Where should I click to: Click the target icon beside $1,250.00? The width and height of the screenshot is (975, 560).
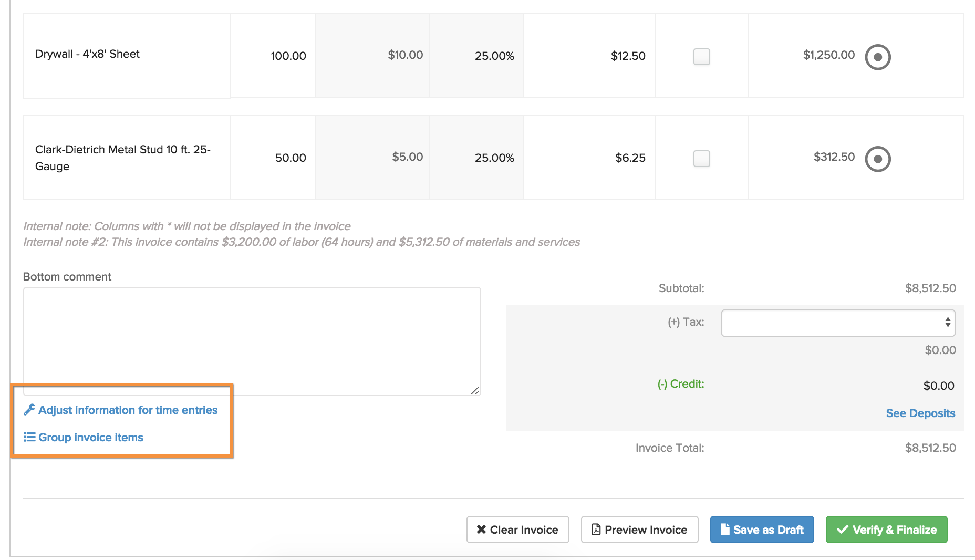tap(877, 57)
